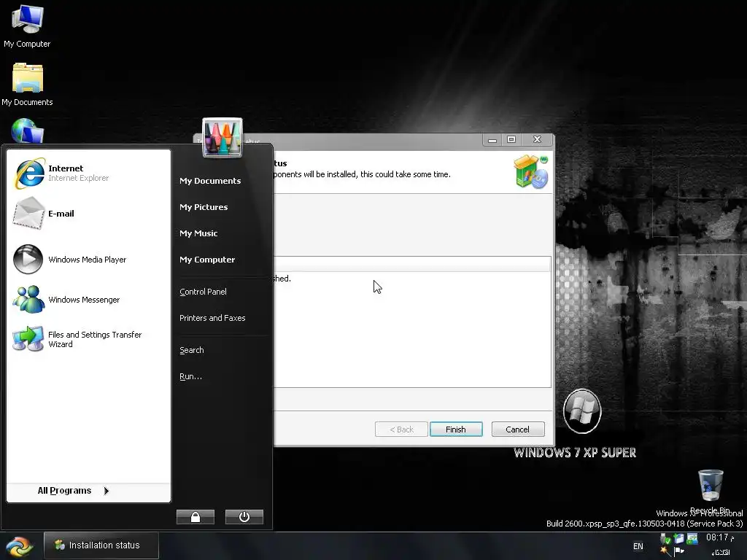Click the lock button in the Start menu
The image size is (747, 560).
point(196,517)
